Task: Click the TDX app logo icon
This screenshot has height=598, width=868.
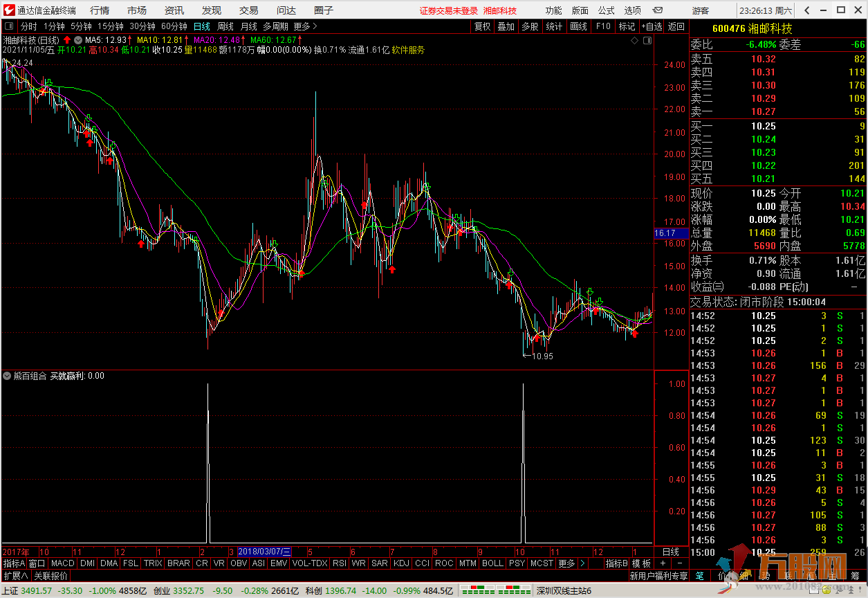Action: pyautogui.click(x=9, y=10)
